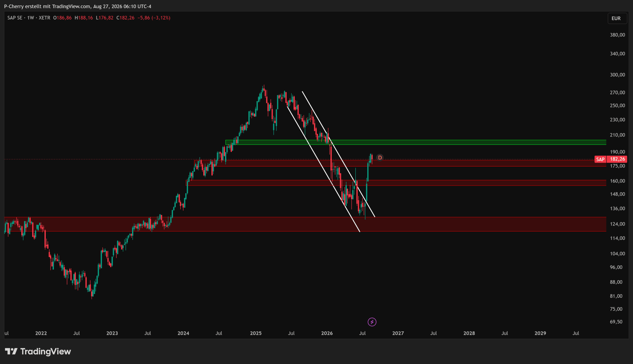Click the 2027 time axis label

point(398,333)
